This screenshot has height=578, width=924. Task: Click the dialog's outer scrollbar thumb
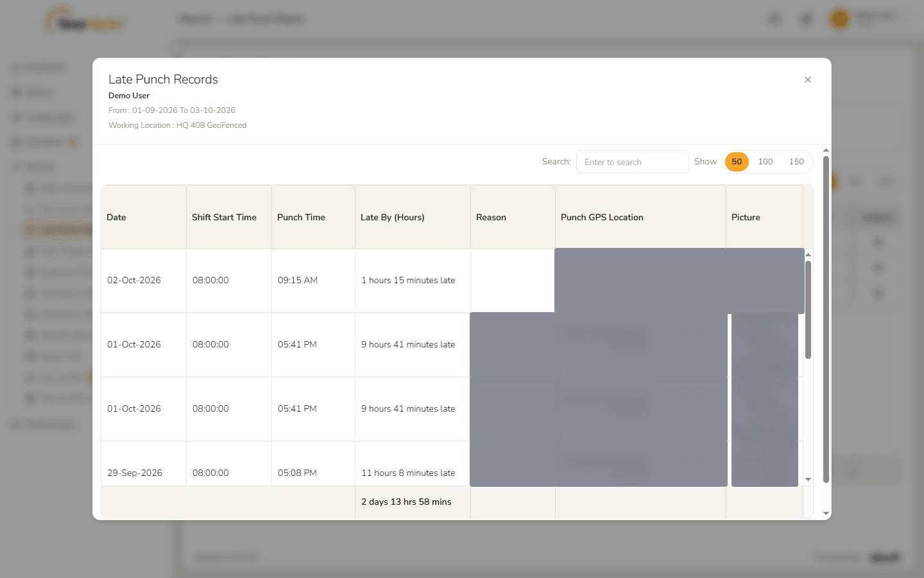(x=826, y=319)
